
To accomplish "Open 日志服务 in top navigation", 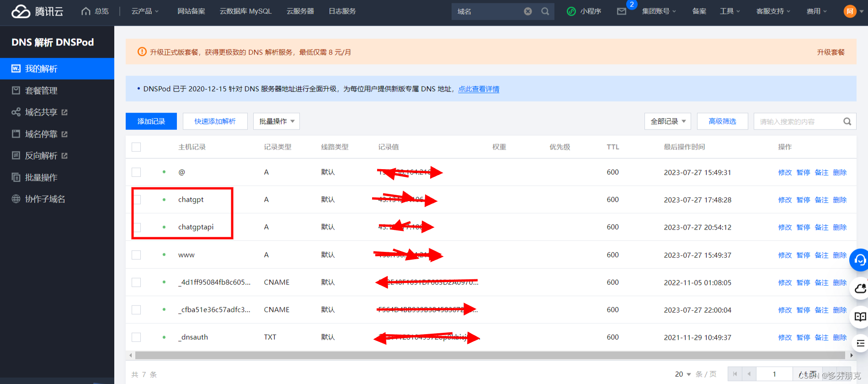I will [x=342, y=11].
